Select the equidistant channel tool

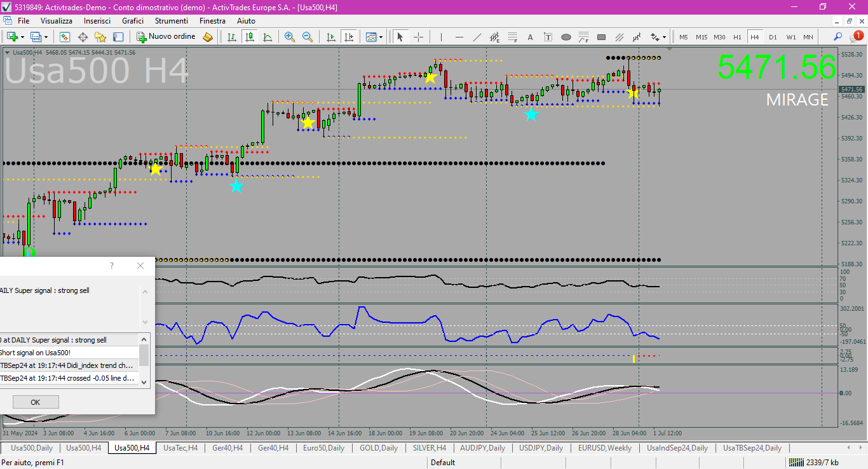494,37
